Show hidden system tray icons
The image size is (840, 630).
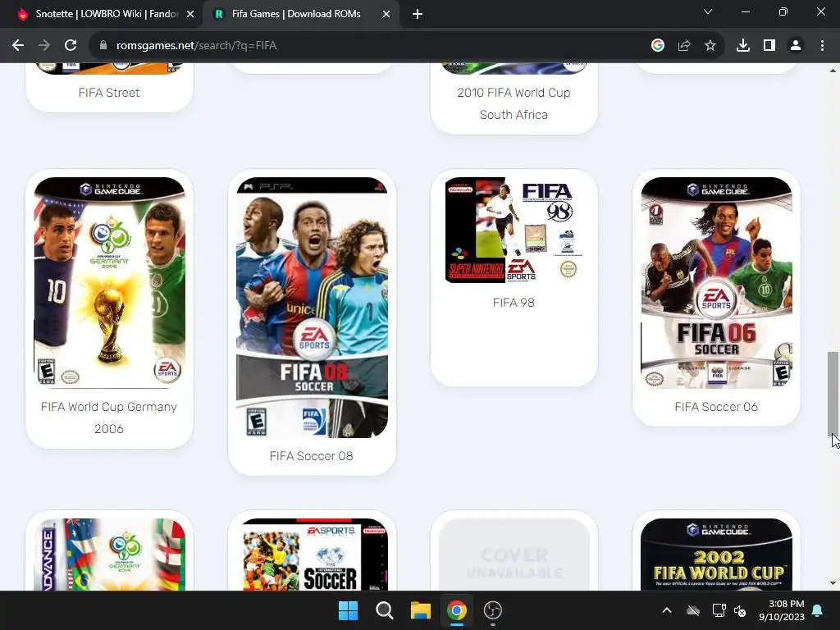667,610
